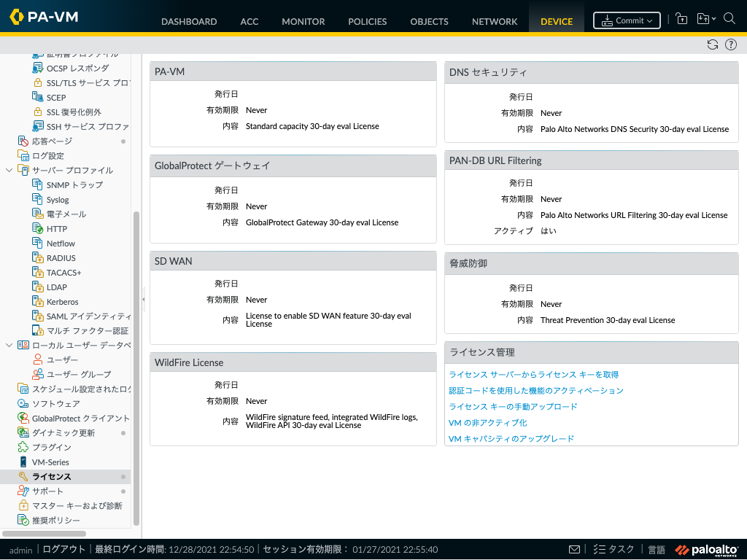Viewport: 747px width, 560px height.
Task: Click the sidebar vertical scrollbar
Action: [x=136, y=368]
